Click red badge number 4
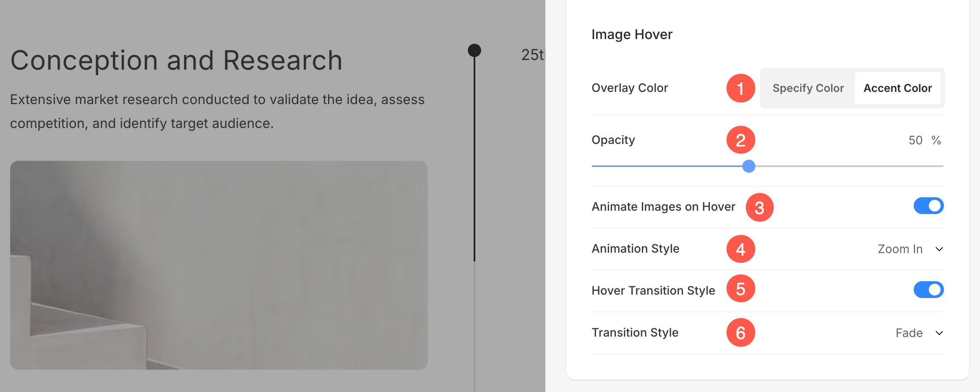Image resolution: width=980 pixels, height=392 pixels. [x=740, y=249]
